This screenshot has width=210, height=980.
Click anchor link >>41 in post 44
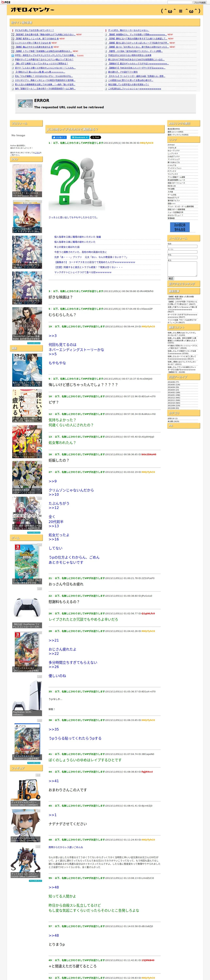pyautogui.click(x=54, y=781)
